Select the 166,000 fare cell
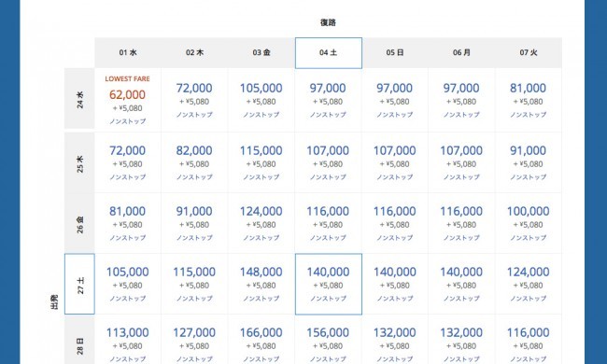The image size is (607, 364). 261,339
